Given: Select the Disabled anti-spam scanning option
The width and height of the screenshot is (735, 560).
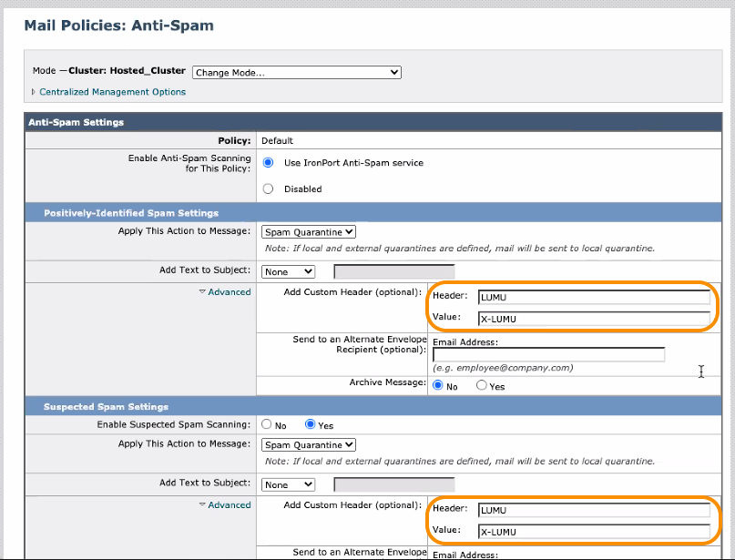Looking at the screenshot, I should pos(268,189).
